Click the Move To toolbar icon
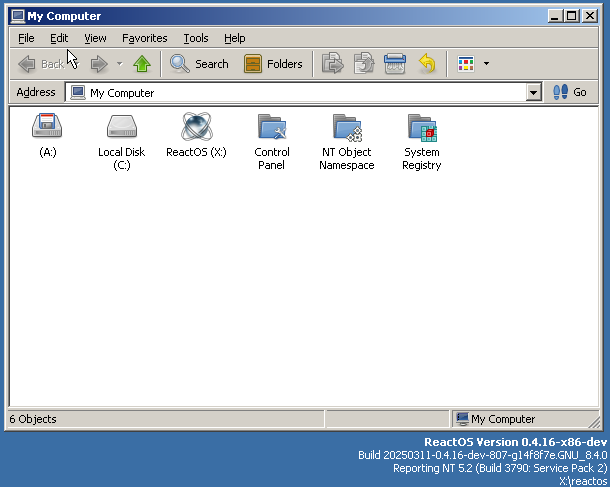The image size is (610, 487). click(x=333, y=63)
